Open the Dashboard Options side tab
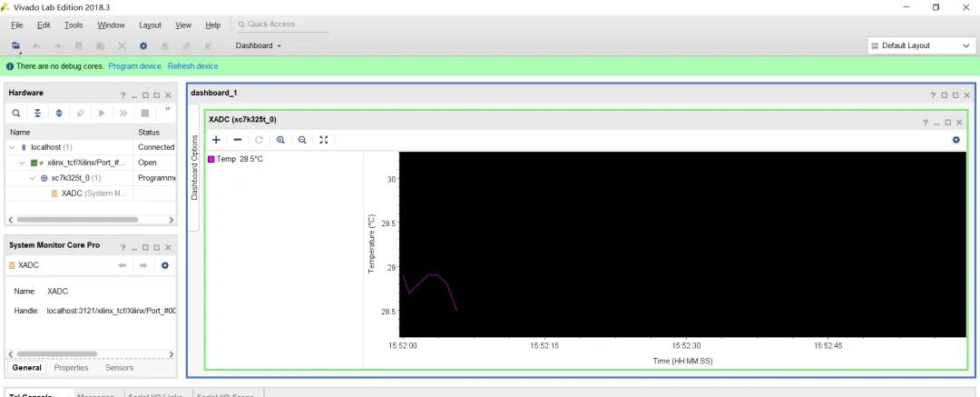This screenshot has width=980, height=397. pos(194,167)
